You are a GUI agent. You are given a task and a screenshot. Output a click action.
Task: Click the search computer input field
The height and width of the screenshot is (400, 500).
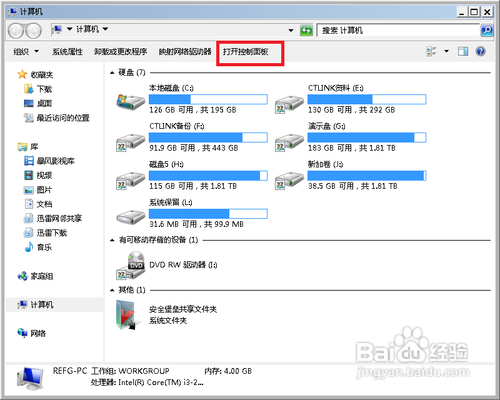coord(398,31)
